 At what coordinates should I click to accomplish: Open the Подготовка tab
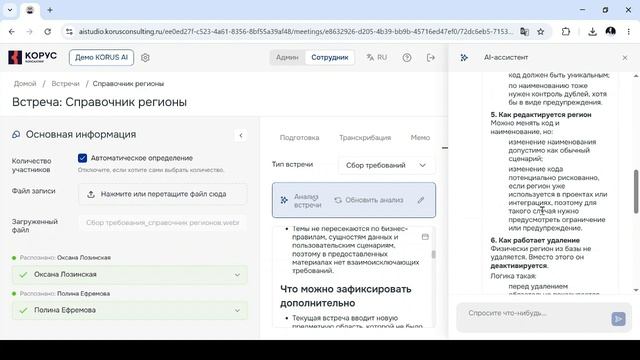[299, 138]
